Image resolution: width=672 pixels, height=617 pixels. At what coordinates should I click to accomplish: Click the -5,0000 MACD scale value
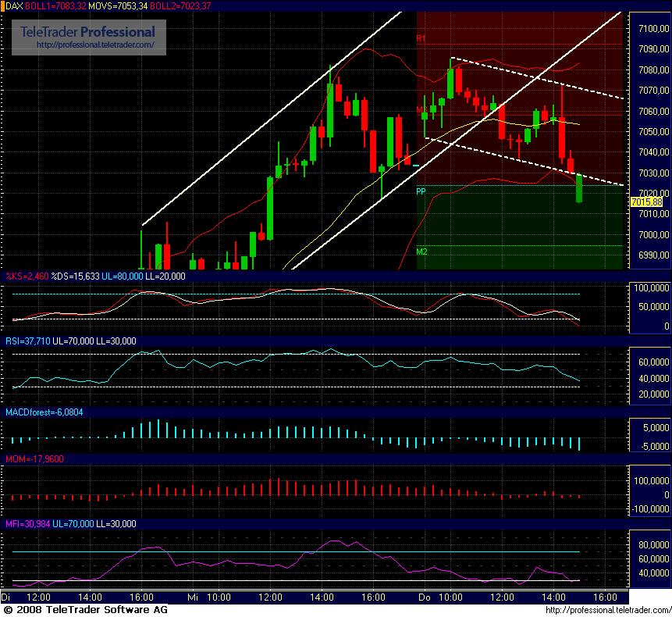655,447
